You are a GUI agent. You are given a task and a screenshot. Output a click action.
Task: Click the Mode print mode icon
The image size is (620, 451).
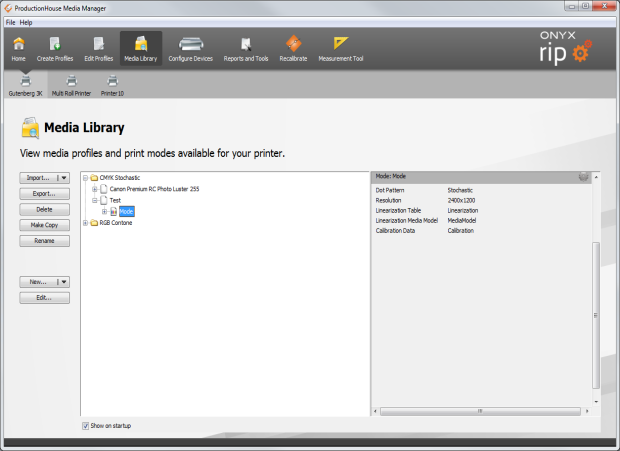coord(113,212)
